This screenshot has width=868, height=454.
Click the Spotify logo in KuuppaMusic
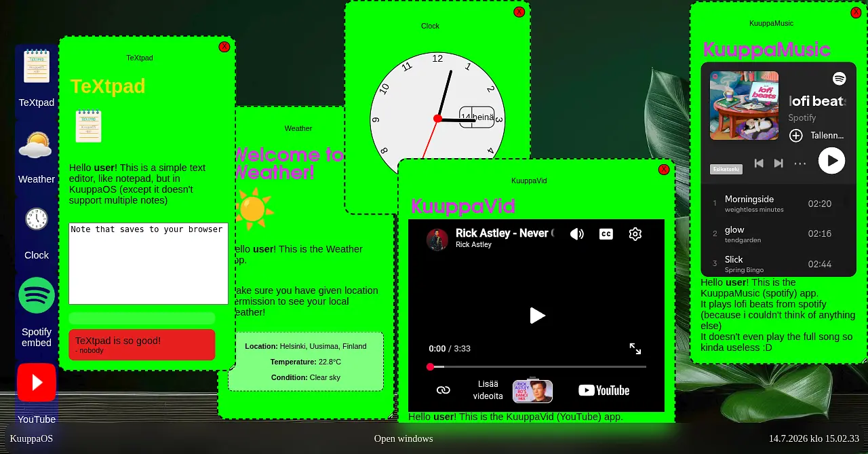tap(840, 79)
